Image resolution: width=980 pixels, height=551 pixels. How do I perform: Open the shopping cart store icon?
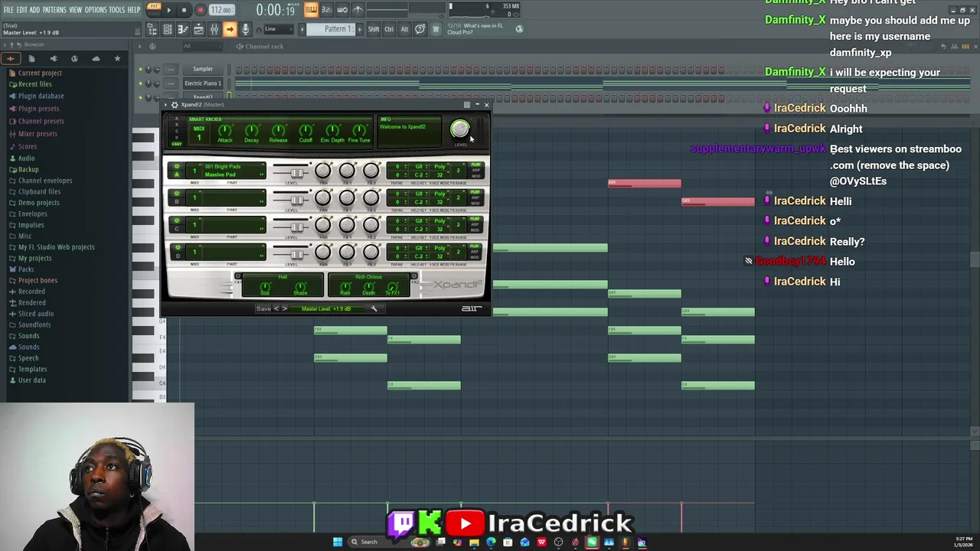click(x=436, y=29)
